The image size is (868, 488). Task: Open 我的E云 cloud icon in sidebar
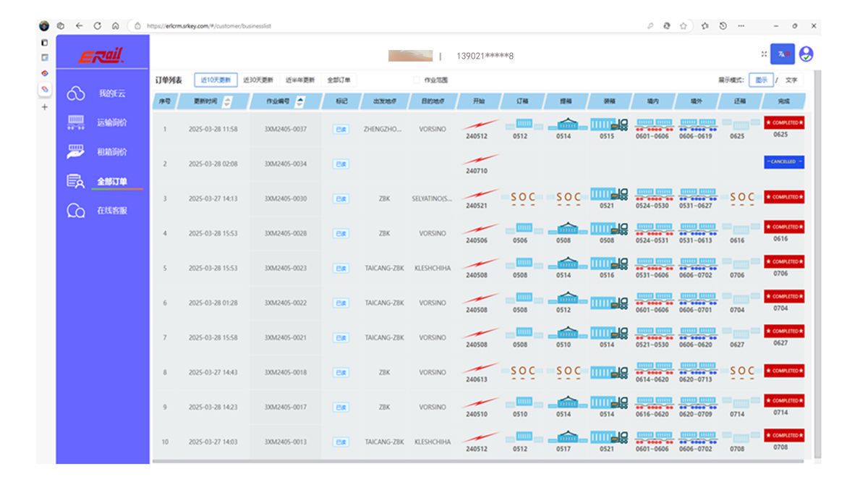pos(76,94)
